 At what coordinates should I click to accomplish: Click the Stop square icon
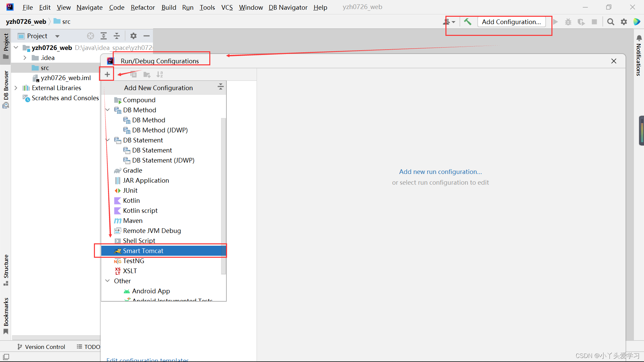pos(594,22)
